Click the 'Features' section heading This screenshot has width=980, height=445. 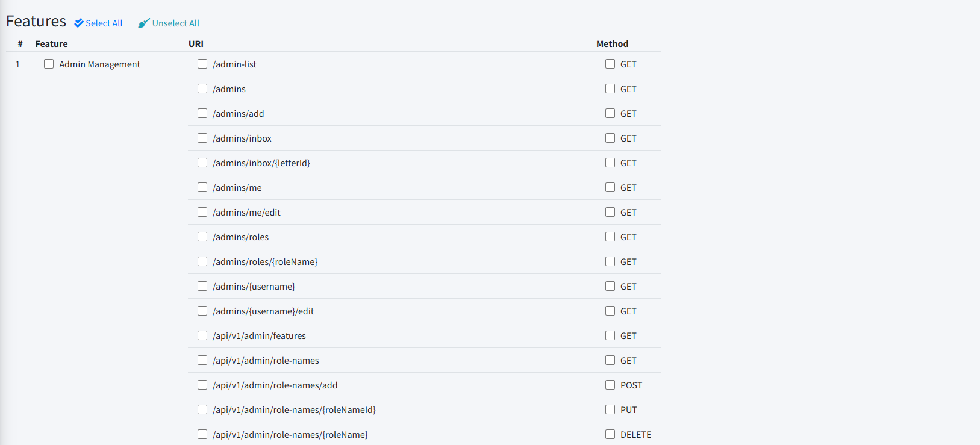(x=36, y=22)
